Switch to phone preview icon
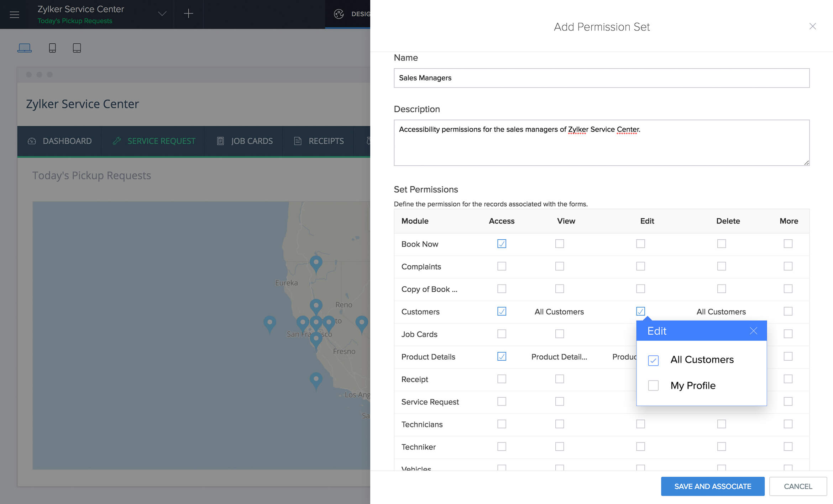Image resolution: width=833 pixels, height=504 pixels. 52,48
